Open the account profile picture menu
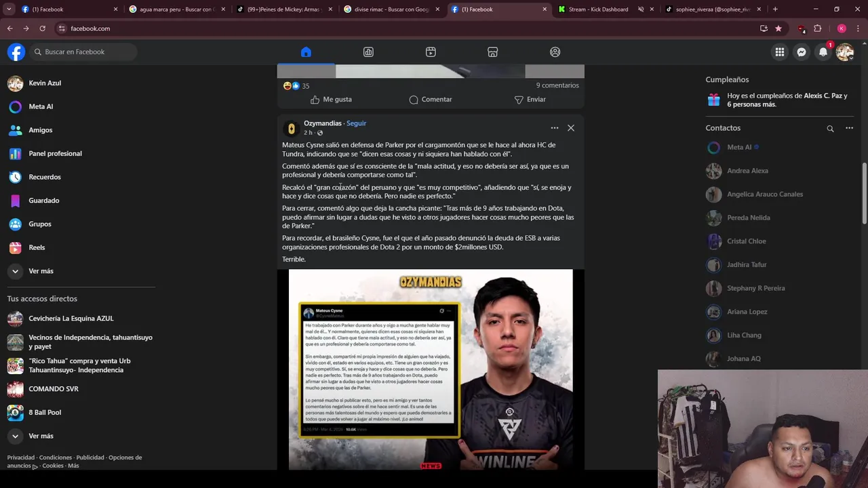 (845, 52)
